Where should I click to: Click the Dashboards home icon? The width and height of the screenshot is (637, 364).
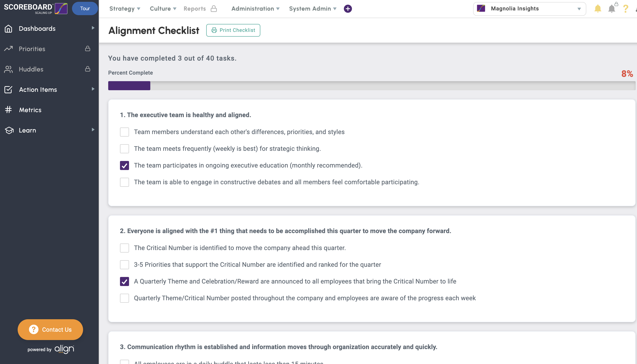coord(9,28)
